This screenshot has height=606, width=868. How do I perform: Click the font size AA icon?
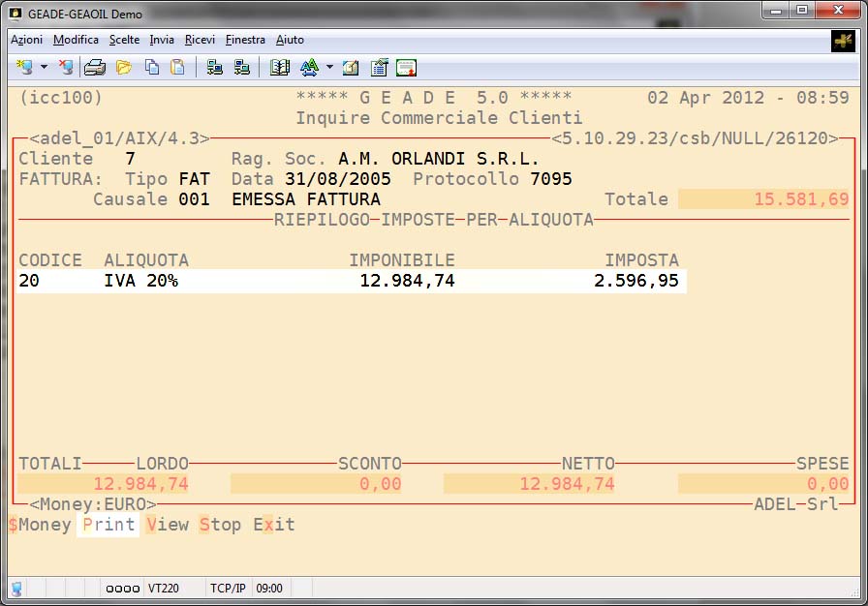[x=309, y=68]
